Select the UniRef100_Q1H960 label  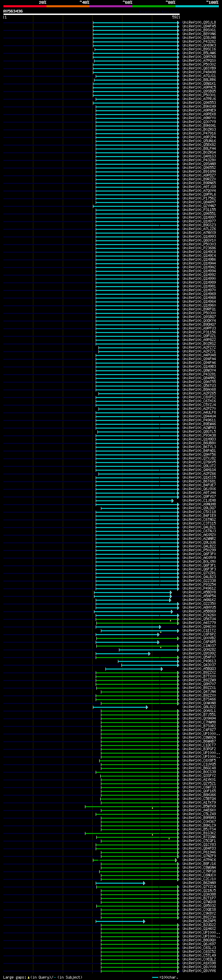[199, 306]
